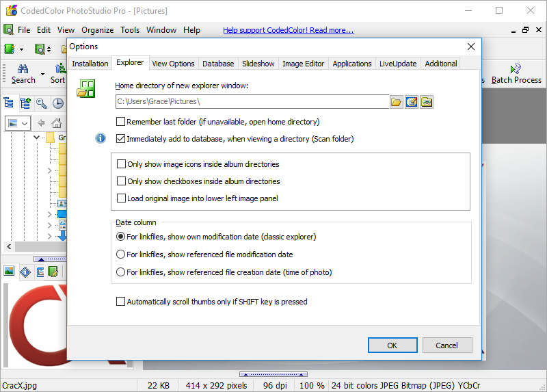Image resolution: width=547 pixels, height=392 pixels.
Task: Open dropdown arrow next to green book icon
Action: tap(21, 49)
